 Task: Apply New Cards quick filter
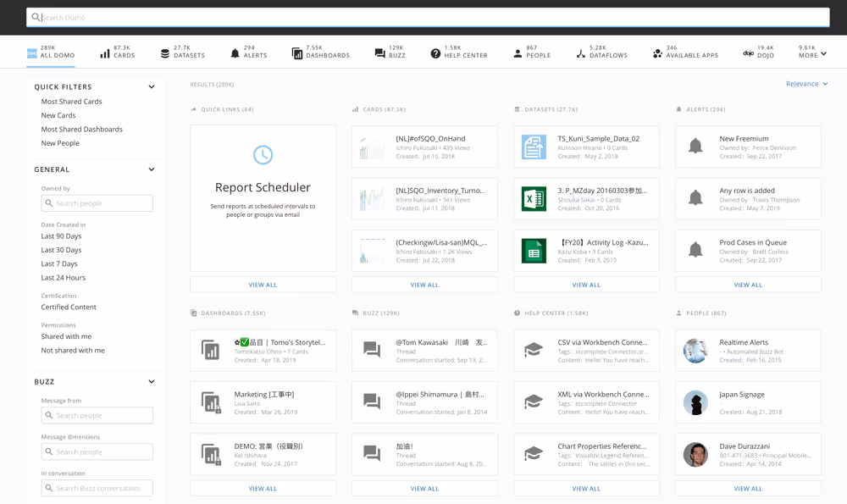point(58,115)
